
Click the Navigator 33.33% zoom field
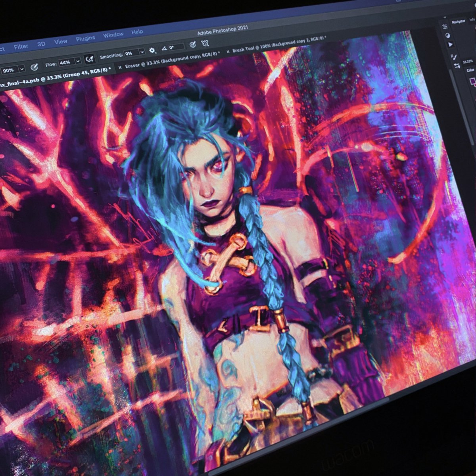(x=468, y=61)
